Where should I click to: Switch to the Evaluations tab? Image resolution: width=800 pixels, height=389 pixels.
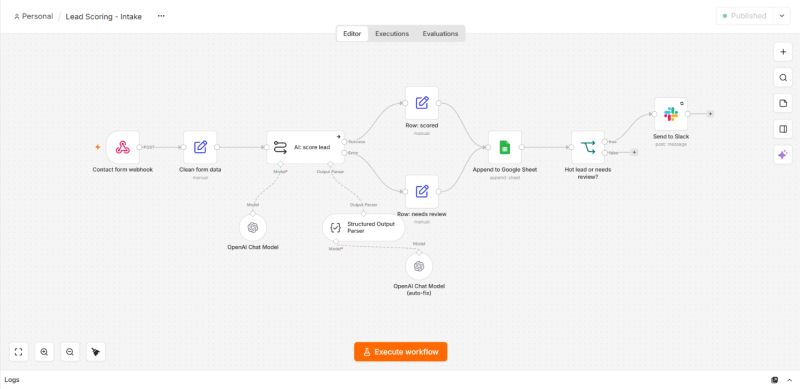click(440, 34)
